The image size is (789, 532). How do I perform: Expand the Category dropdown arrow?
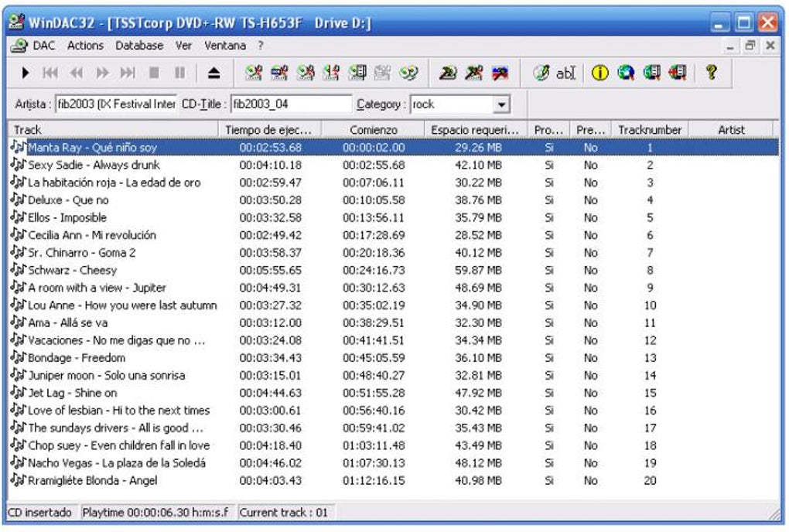[x=501, y=104]
